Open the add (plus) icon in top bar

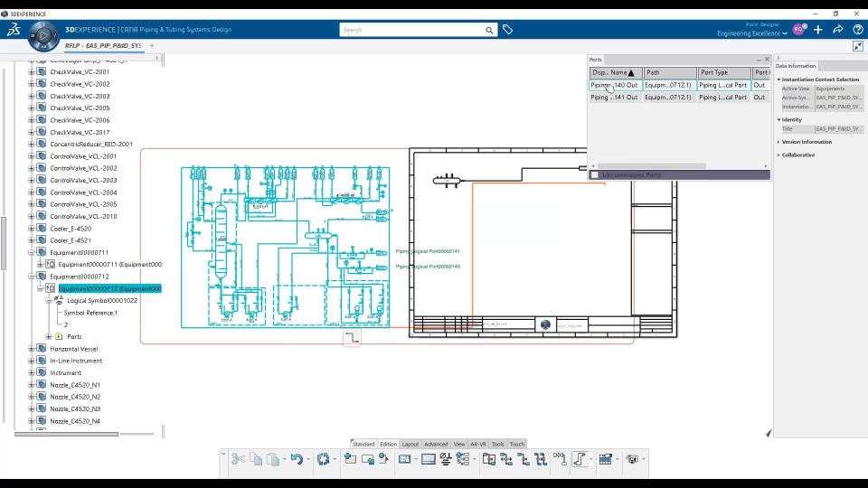[818, 30]
